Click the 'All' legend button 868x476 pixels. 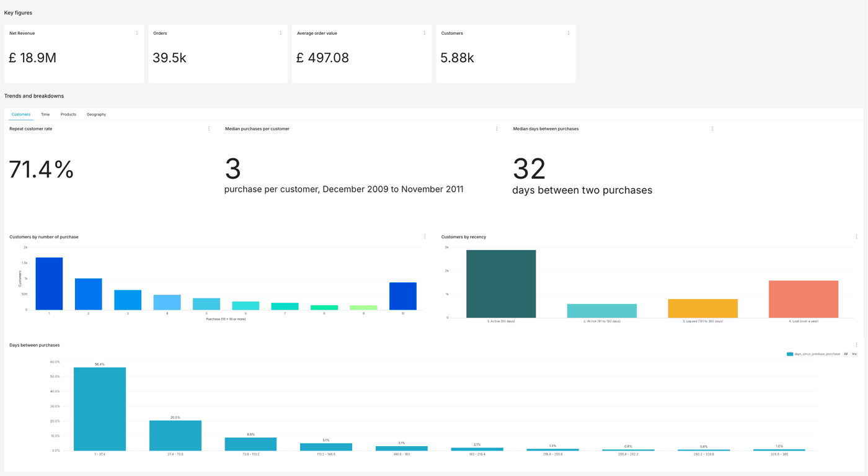846,354
